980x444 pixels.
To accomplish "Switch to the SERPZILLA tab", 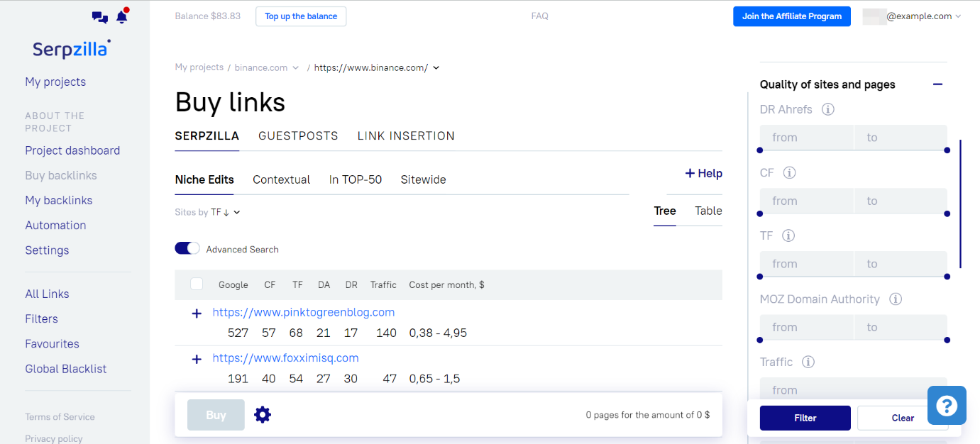I will click(207, 135).
